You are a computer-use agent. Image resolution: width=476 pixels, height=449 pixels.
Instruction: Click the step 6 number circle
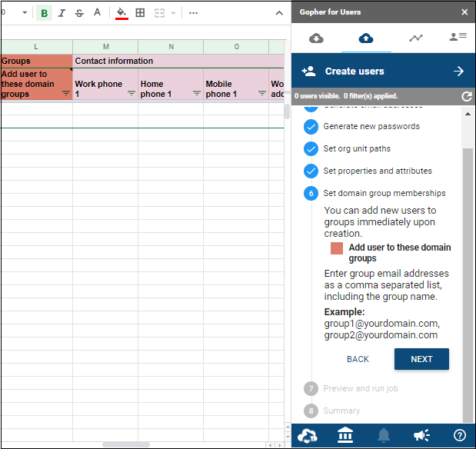click(x=311, y=194)
